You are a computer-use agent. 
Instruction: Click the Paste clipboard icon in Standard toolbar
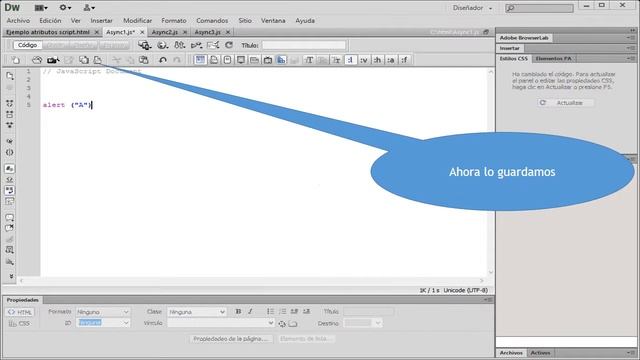[144, 60]
